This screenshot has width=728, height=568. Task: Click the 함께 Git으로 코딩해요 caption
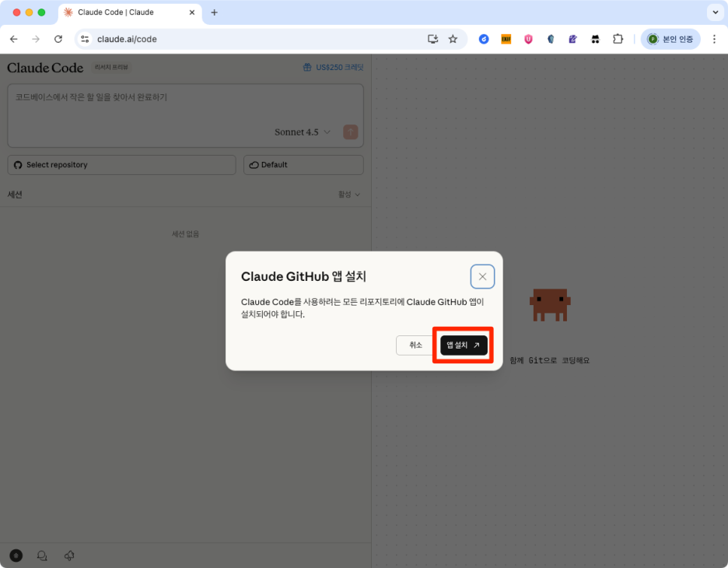click(550, 360)
